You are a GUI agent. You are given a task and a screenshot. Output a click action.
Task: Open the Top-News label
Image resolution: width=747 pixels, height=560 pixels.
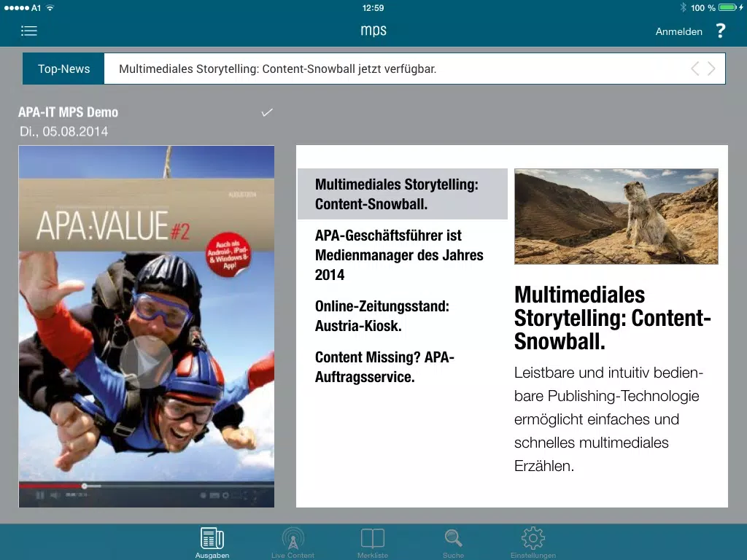click(63, 69)
